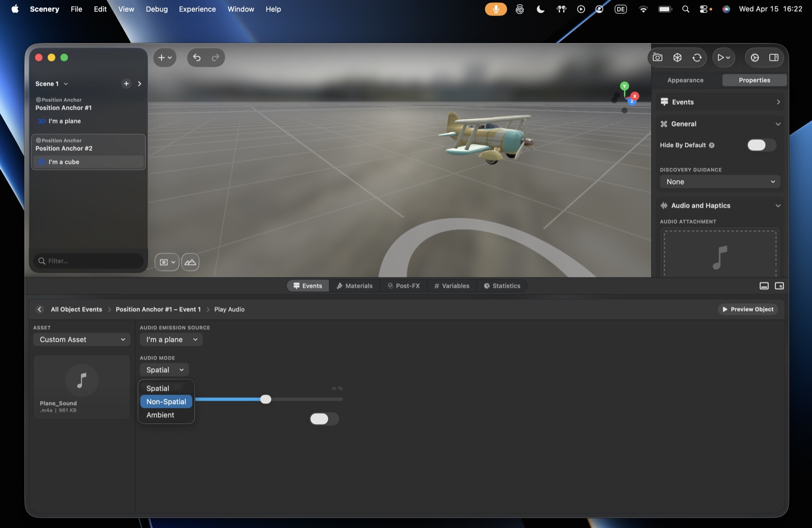This screenshot has width=812, height=528.
Task: Select the Plane_Sound audio asset thumbnail
Action: [82, 387]
